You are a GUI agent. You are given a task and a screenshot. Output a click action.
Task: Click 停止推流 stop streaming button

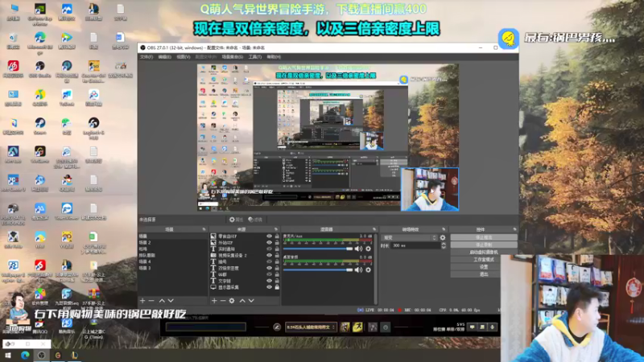(484, 237)
